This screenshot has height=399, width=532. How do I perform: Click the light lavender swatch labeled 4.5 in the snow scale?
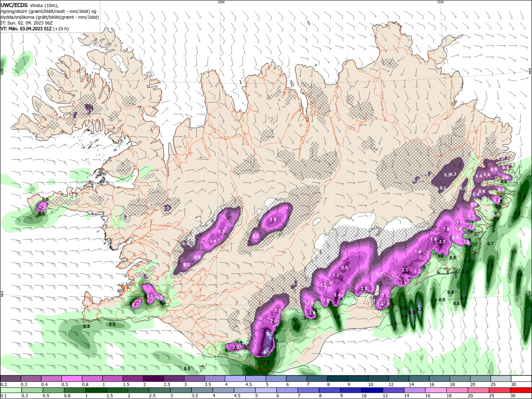(x=255, y=379)
